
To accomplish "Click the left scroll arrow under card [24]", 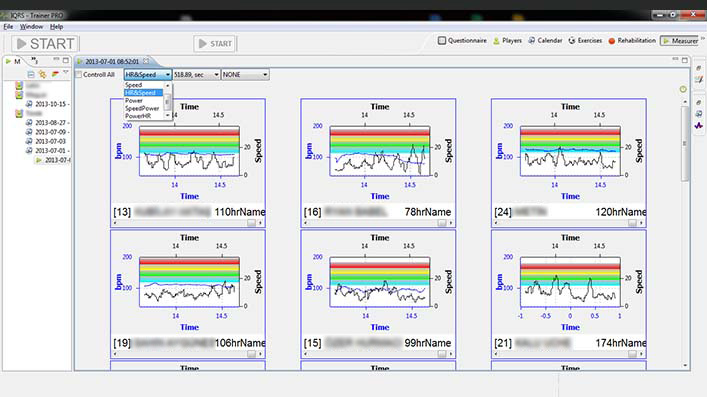I will click(x=496, y=223).
